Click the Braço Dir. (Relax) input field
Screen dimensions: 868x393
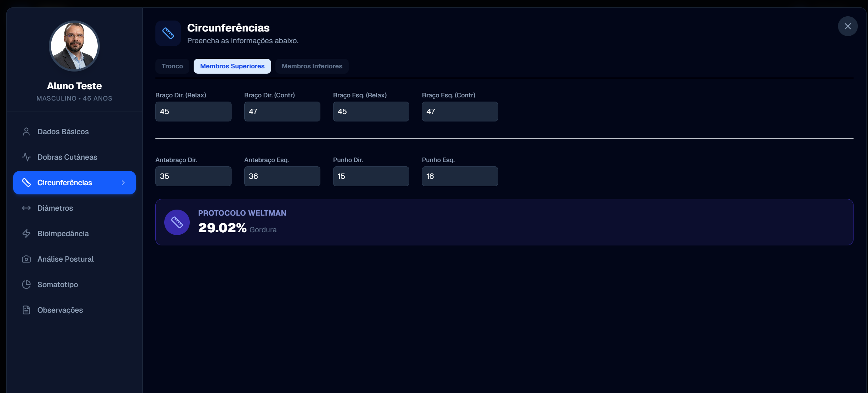(x=193, y=112)
